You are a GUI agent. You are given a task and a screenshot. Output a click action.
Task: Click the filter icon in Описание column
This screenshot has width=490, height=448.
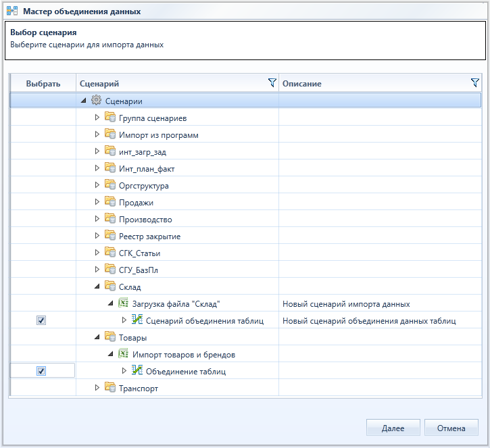click(474, 83)
